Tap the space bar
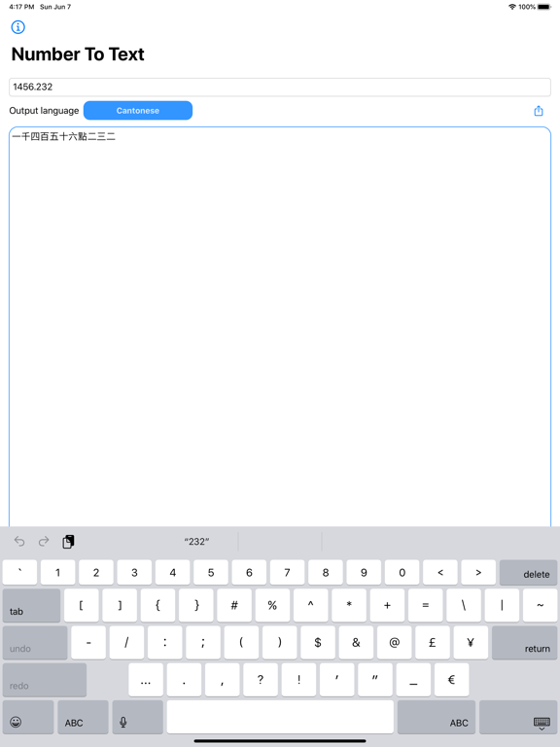This screenshot has height=747, width=560. click(280, 717)
